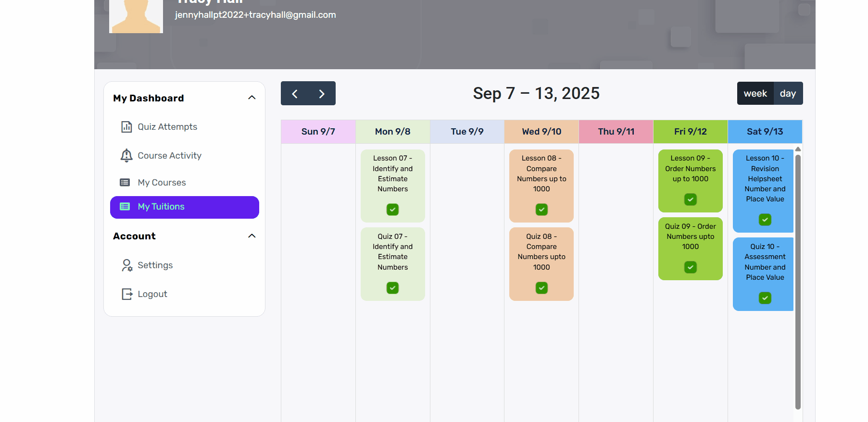Click the My Tuitions list icon
The height and width of the screenshot is (422, 868).
(125, 207)
